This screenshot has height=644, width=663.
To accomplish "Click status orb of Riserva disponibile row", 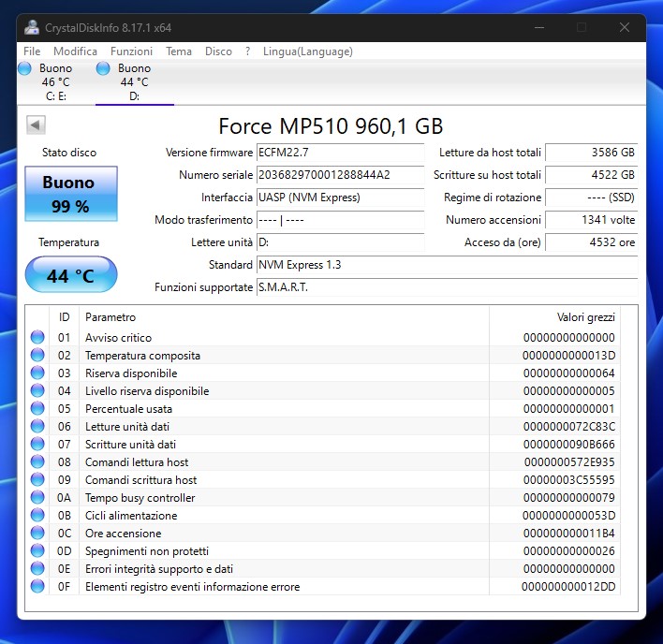I will click(37, 373).
